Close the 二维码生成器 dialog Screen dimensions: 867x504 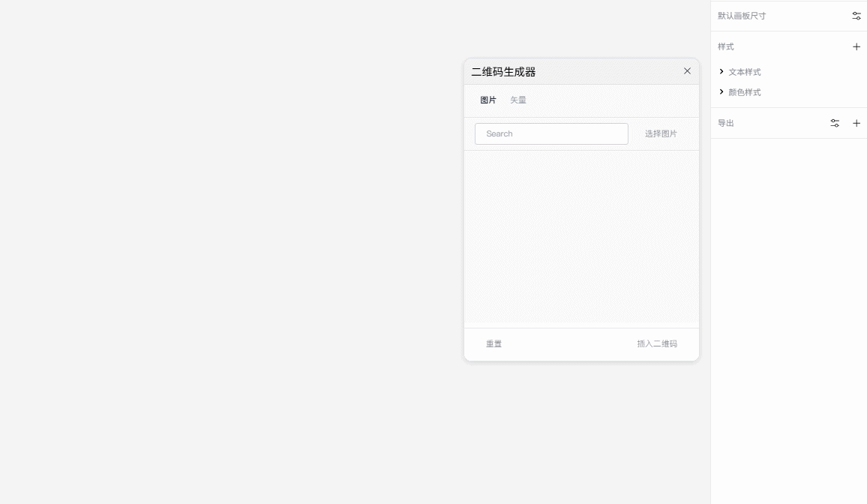(687, 70)
